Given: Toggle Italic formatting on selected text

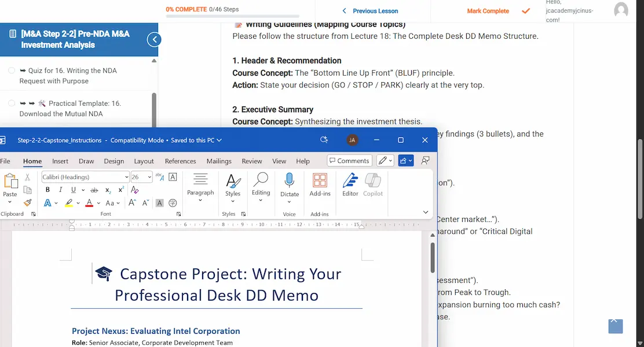Looking at the screenshot, I should [60, 190].
